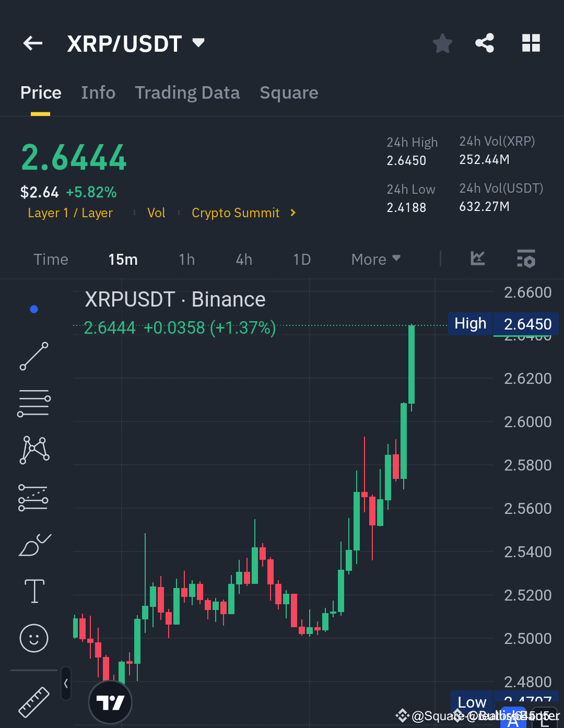
Task: Open the Info tab
Action: (x=98, y=92)
